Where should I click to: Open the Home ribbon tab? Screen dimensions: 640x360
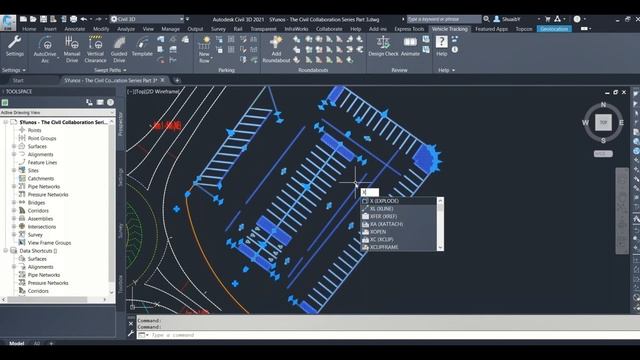point(29,29)
